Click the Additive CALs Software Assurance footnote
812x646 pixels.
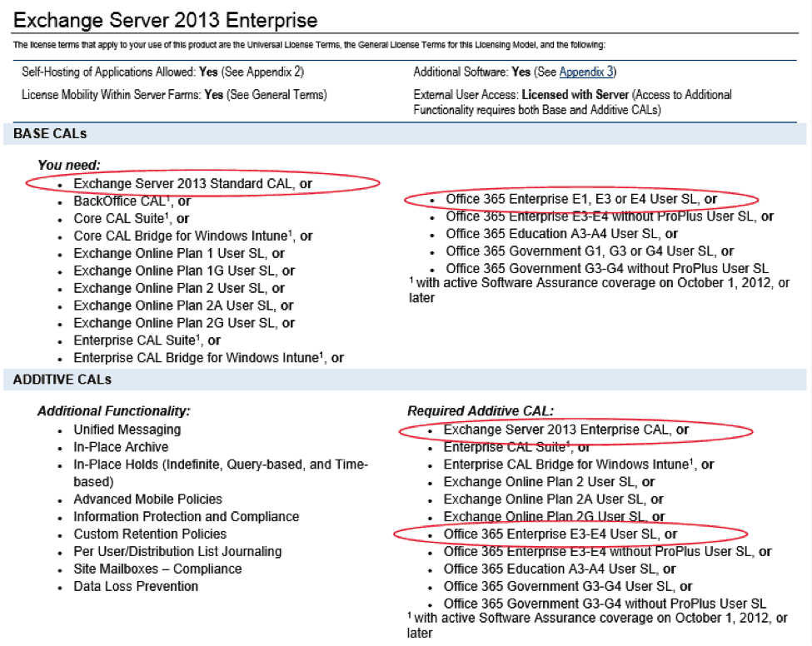(x=597, y=625)
